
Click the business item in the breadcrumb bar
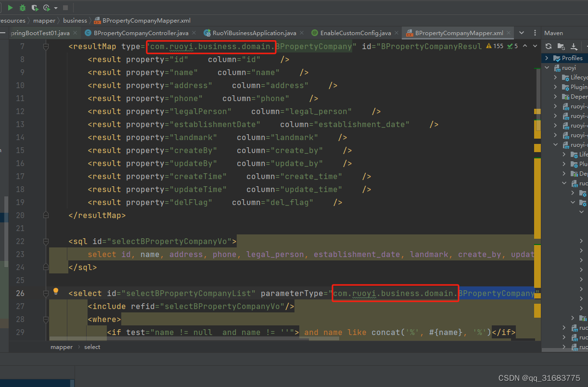[x=75, y=20]
